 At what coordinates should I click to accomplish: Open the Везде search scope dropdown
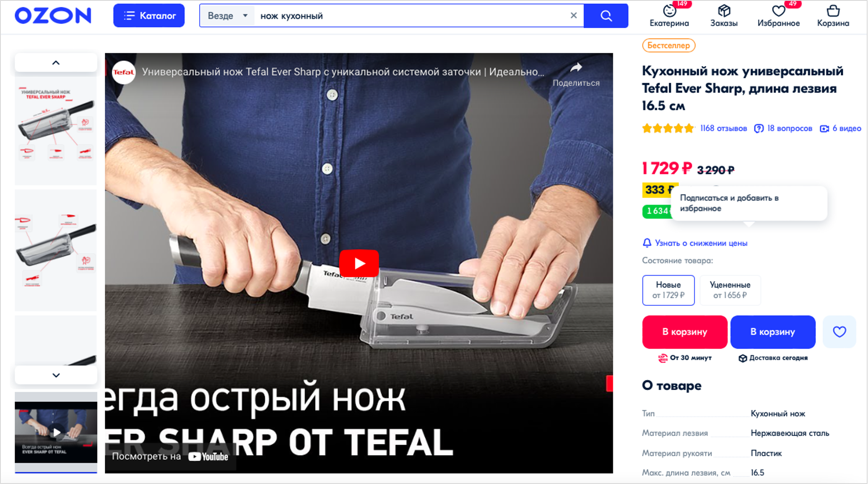coord(227,16)
